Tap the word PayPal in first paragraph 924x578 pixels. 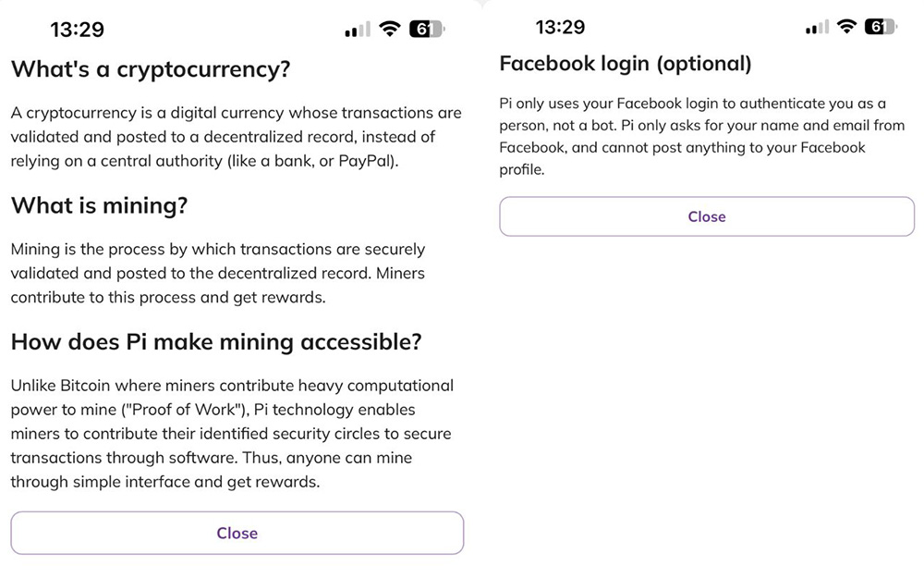tap(365, 161)
